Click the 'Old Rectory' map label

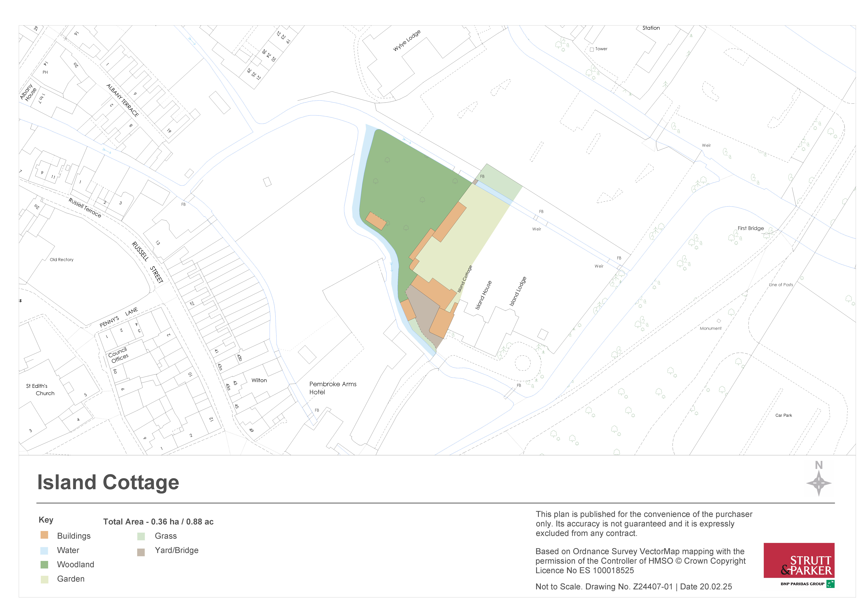[62, 260]
